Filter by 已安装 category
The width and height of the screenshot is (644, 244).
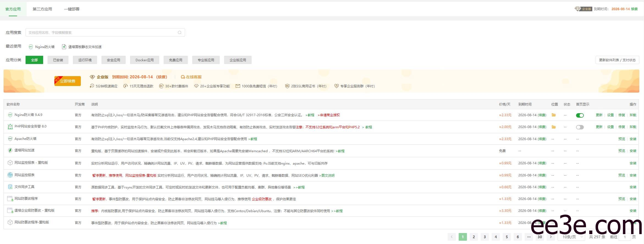[58, 60]
